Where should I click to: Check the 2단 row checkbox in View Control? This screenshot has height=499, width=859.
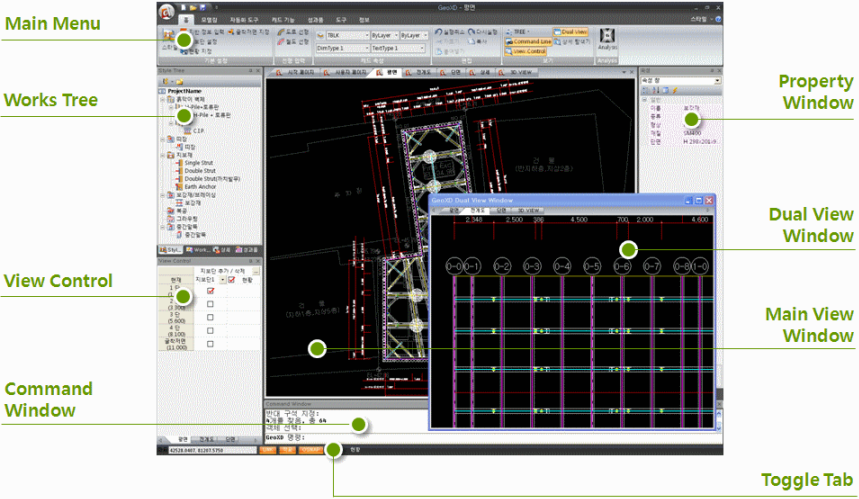pyautogui.click(x=210, y=304)
